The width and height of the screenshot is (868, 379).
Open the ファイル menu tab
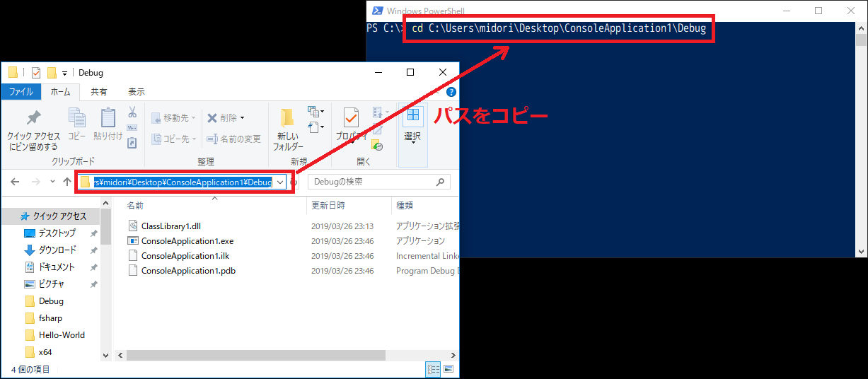coord(21,92)
